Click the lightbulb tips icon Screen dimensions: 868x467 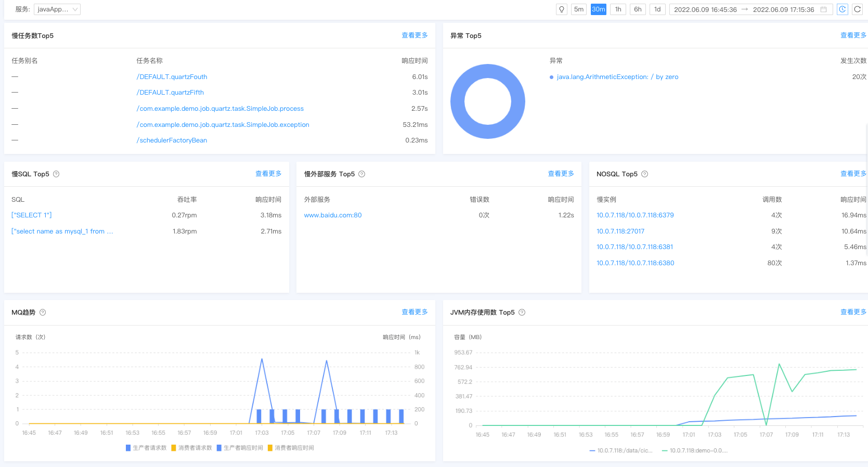point(561,9)
